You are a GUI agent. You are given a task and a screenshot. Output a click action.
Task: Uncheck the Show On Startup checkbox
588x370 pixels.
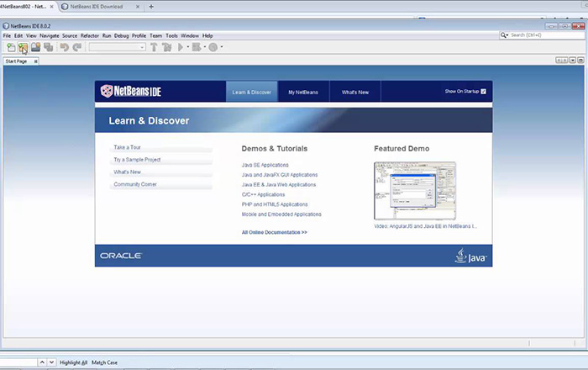tap(483, 91)
